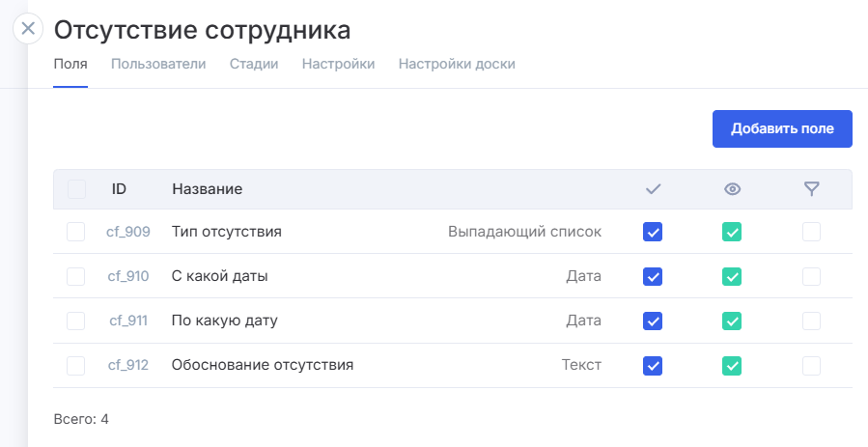Hide the С какой даты field
The image size is (868, 447).
(x=732, y=276)
